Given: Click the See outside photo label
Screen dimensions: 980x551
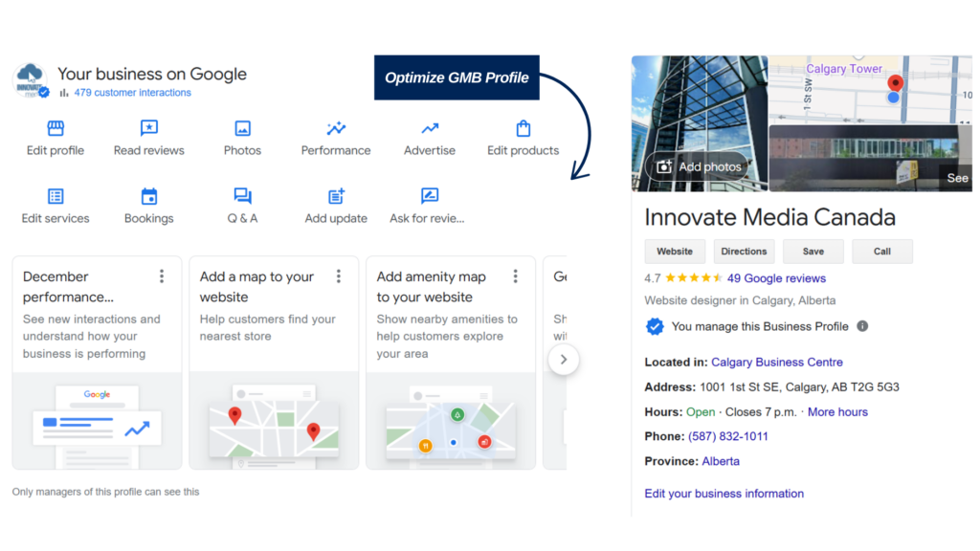Looking at the screenshot, I should [956, 178].
